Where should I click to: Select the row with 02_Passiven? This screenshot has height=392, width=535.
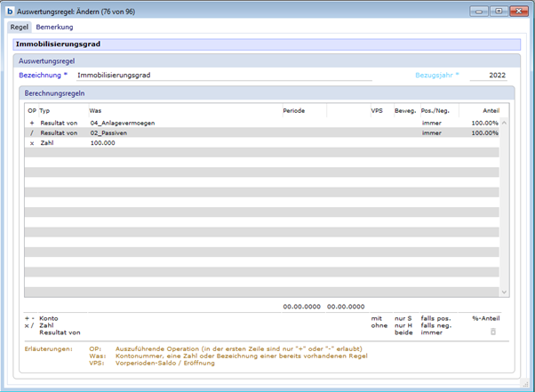coord(111,132)
